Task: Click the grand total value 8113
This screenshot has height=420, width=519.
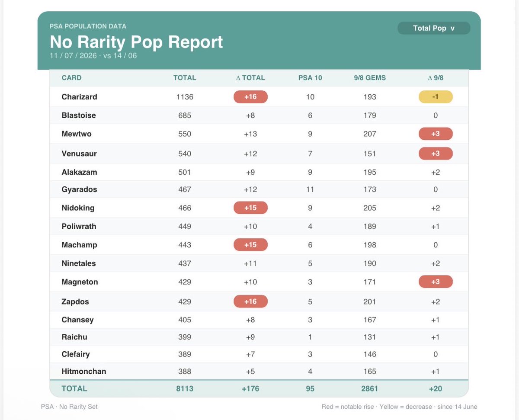Action: coord(185,388)
